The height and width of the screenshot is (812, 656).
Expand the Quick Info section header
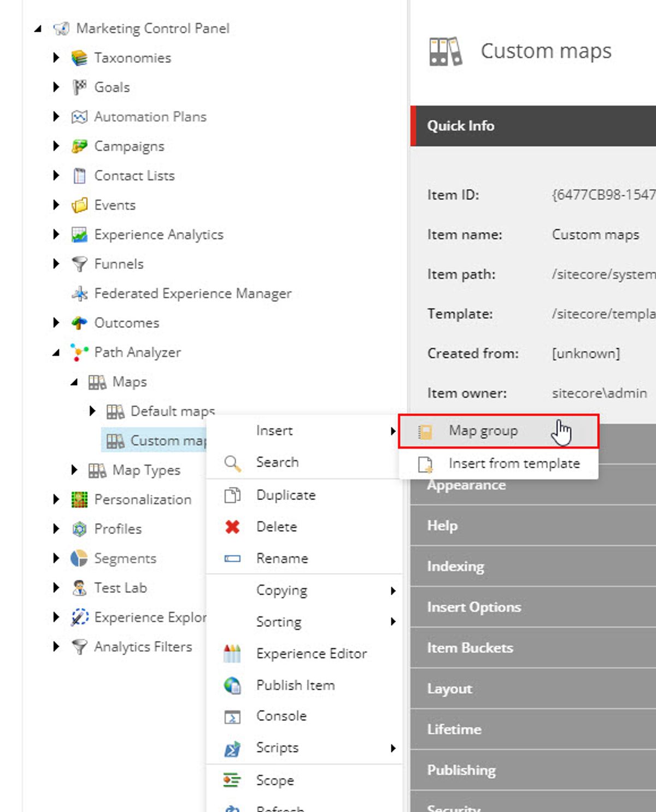tap(533, 126)
